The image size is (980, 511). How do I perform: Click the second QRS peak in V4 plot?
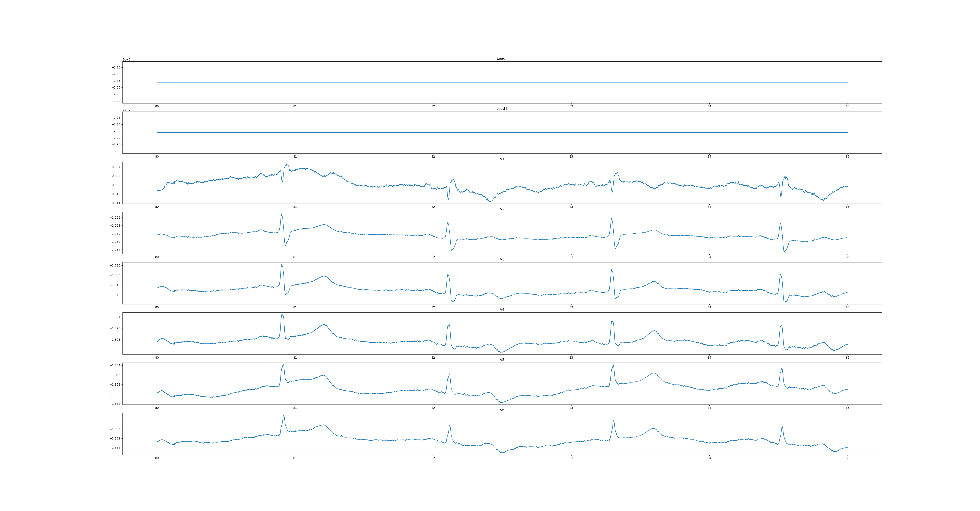coord(449,325)
